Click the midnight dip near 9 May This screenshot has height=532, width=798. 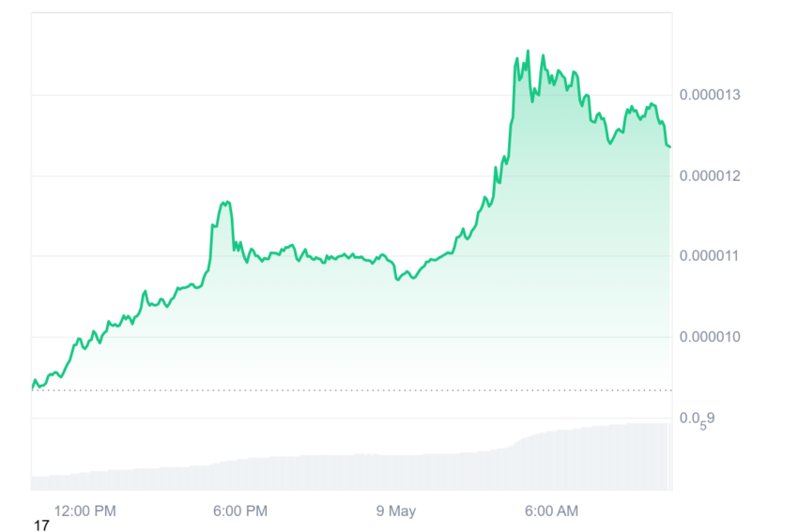pos(398,280)
